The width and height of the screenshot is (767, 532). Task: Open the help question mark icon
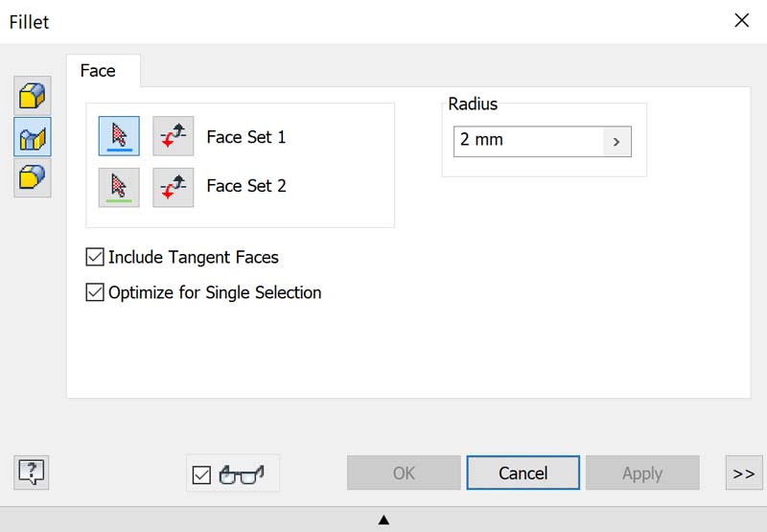[32, 472]
